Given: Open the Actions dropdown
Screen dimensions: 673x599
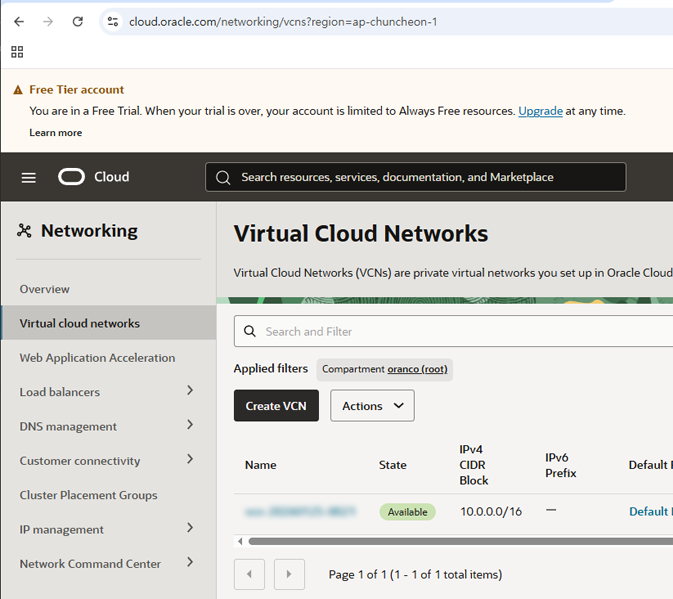Looking at the screenshot, I should tap(372, 406).
